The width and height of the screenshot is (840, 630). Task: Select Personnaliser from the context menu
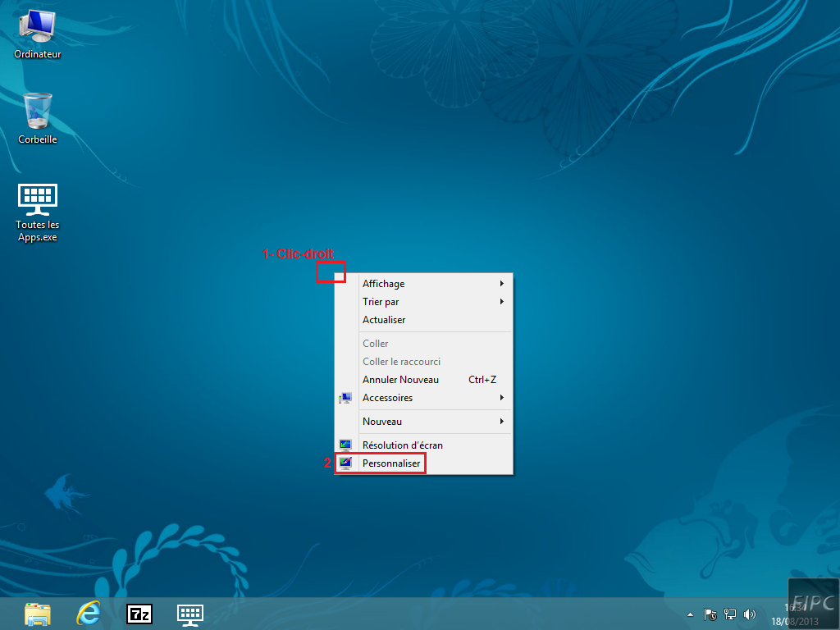click(391, 463)
